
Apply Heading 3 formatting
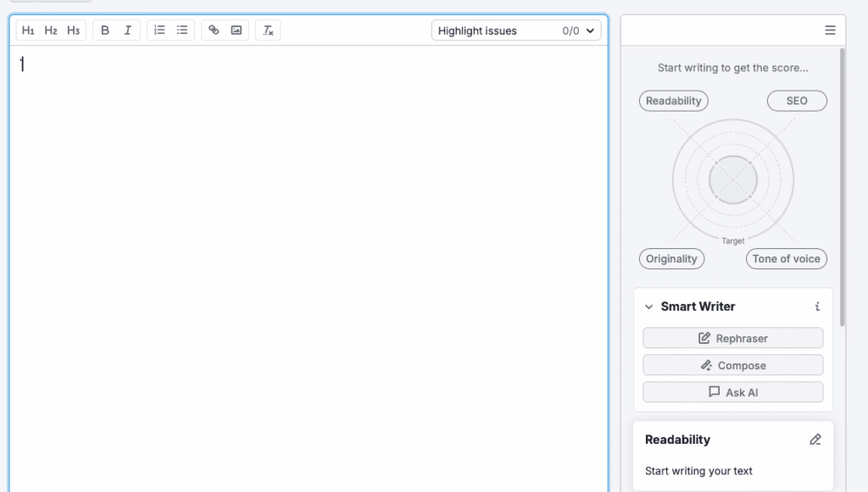74,30
